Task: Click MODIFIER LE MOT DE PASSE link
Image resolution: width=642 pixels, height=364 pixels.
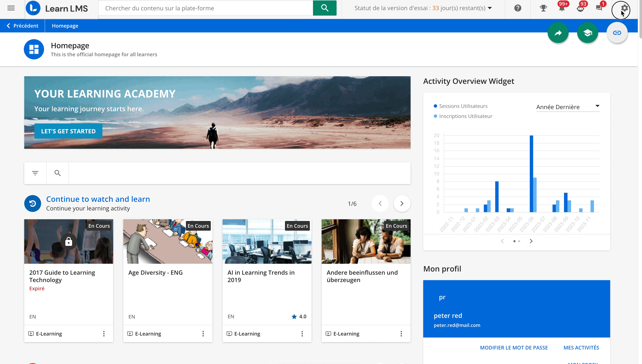Action: click(514, 348)
